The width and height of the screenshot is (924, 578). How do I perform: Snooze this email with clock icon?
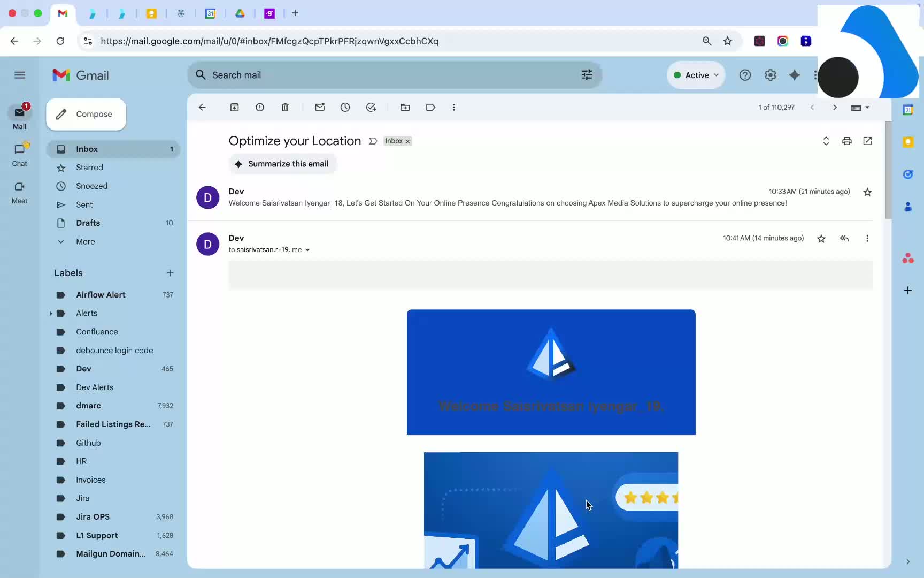point(345,107)
